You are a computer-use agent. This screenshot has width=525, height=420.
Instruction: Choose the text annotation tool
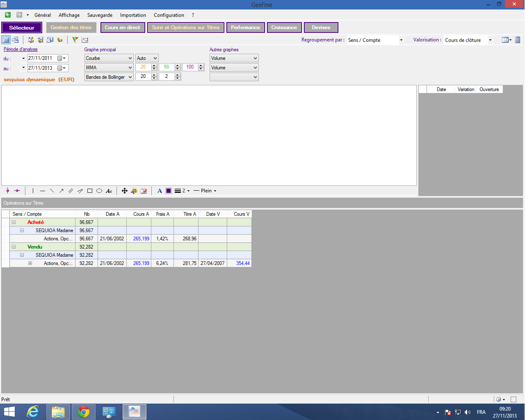coord(109,191)
